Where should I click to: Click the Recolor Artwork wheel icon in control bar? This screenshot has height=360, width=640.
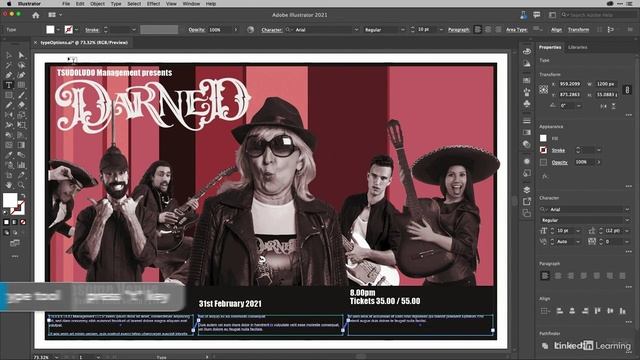point(251,30)
